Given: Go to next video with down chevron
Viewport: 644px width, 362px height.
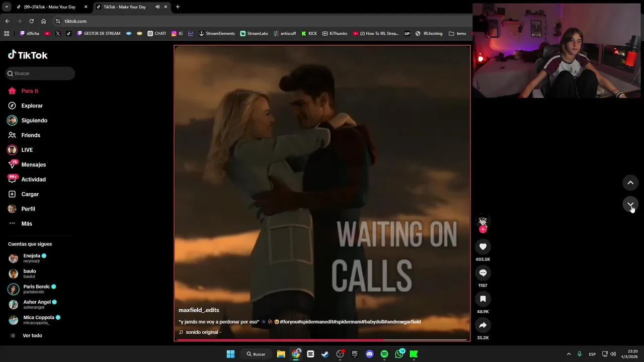Looking at the screenshot, I should click(630, 204).
